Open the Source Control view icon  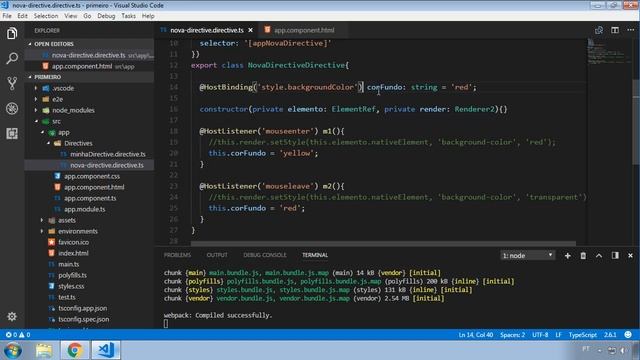coord(12,83)
